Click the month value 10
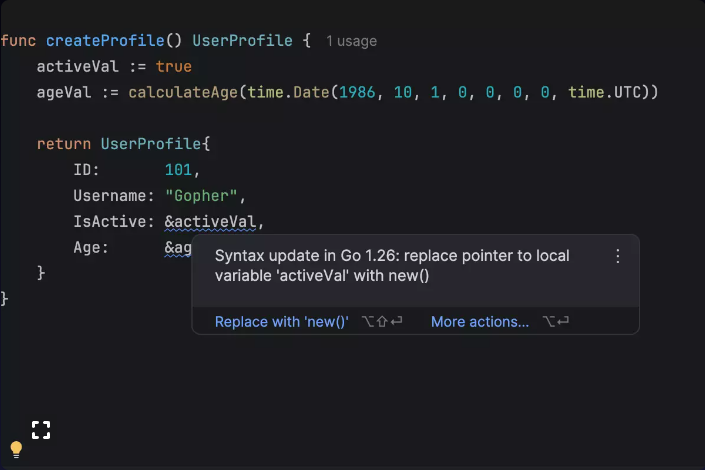The image size is (705, 470). 402,92
